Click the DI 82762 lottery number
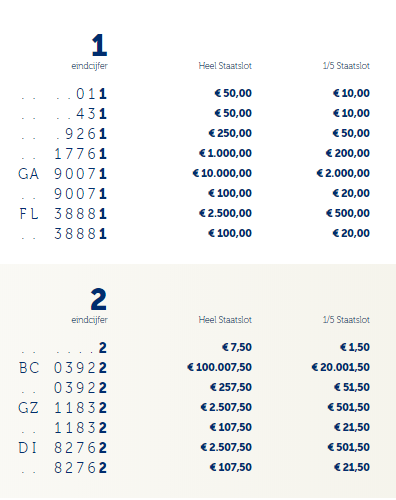 pos(62,448)
